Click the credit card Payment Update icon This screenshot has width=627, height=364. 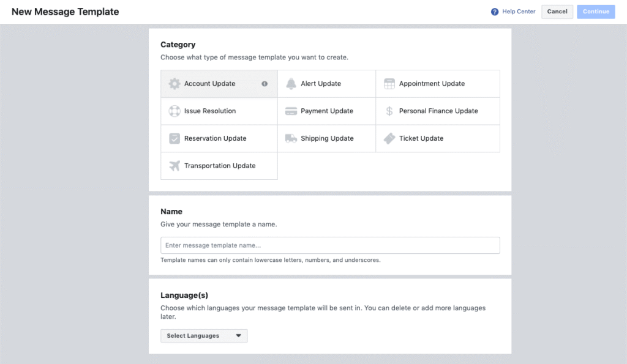point(291,111)
